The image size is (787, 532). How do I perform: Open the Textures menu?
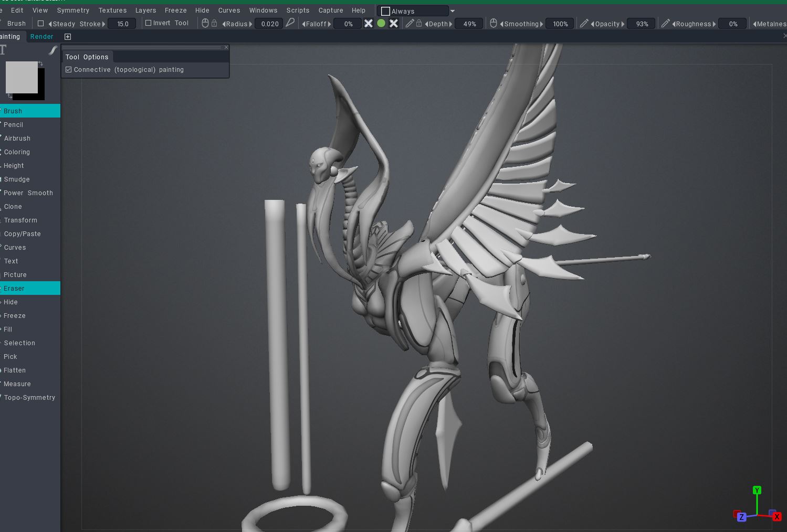pyautogui.click(x=112, y=10)
